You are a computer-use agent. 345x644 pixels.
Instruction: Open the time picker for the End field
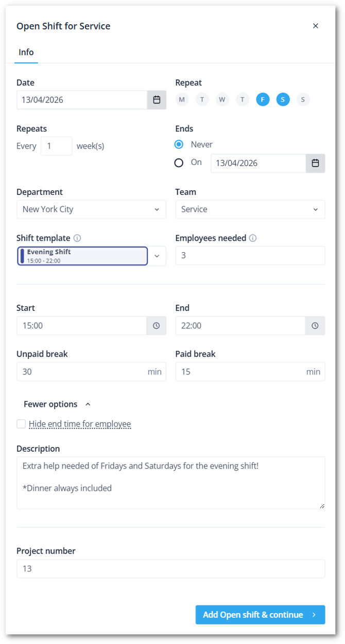click(x=315, y=325)
